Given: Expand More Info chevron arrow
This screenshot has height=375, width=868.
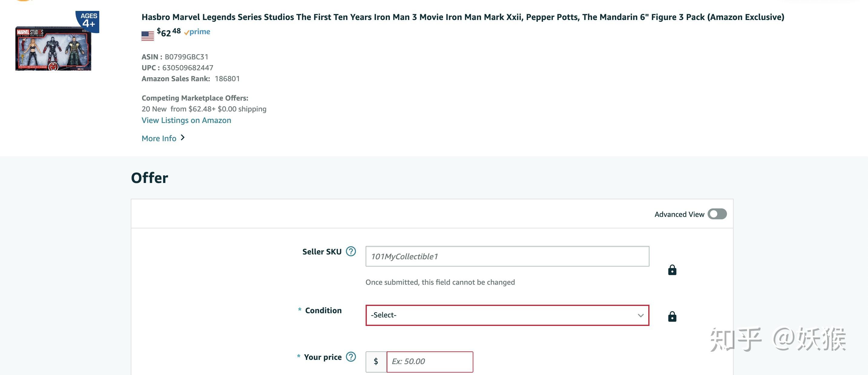Looking at the screenshot, I should point(182,138).
